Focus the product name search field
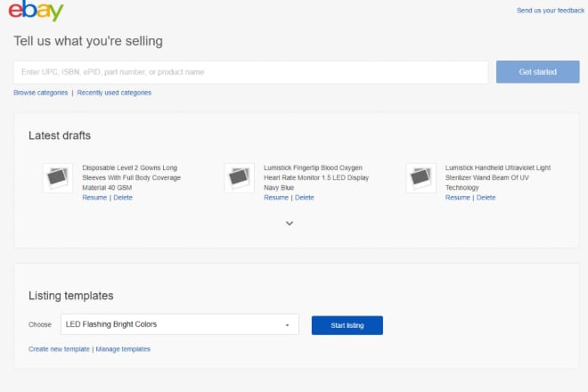Image resolution: width=588 pixels, height=392 pixels. [x=251, y=72]
